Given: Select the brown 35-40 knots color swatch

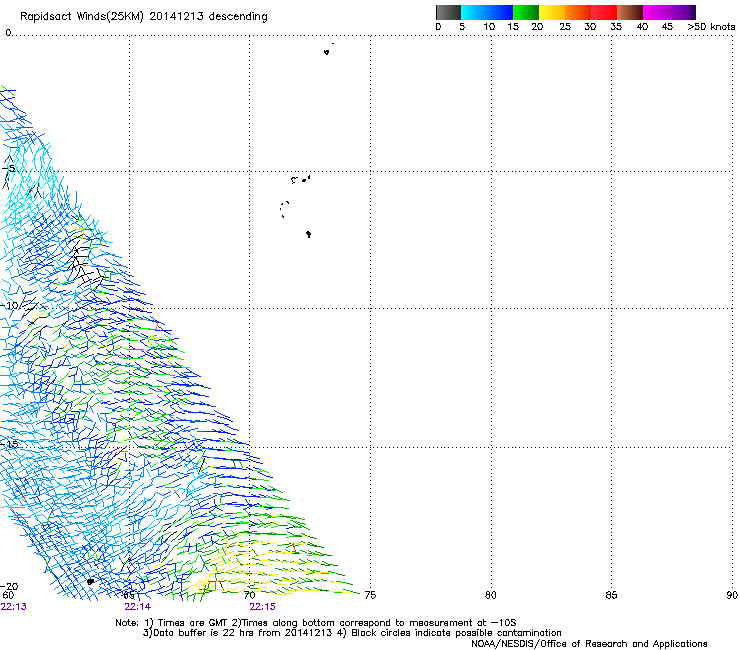Looking at the screenshot, I should (x=630, y=12).
